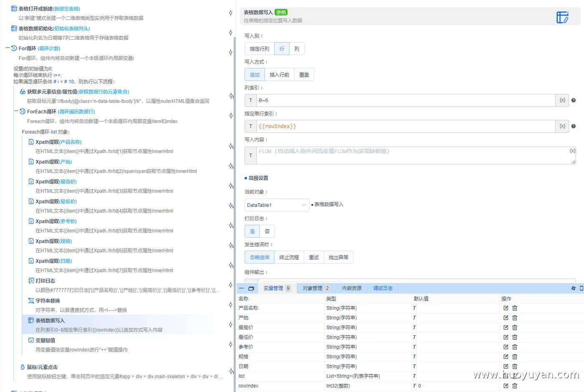Image resolution: width=584 pixels, height=392 pixels.
Task: Select 抛出异常 on error
Action: (338, 257)
